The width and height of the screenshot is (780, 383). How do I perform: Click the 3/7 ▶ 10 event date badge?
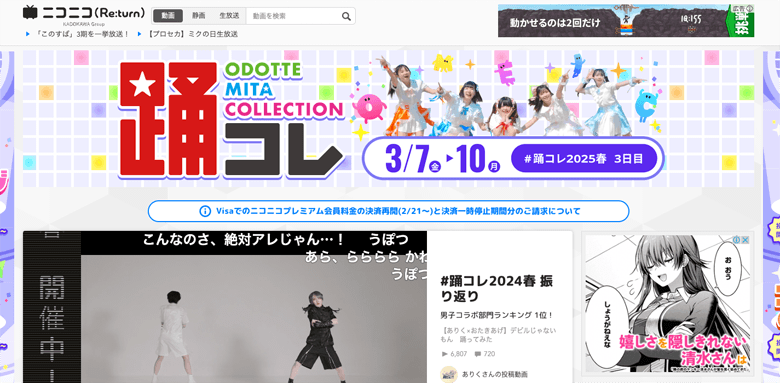click(442, 159)
